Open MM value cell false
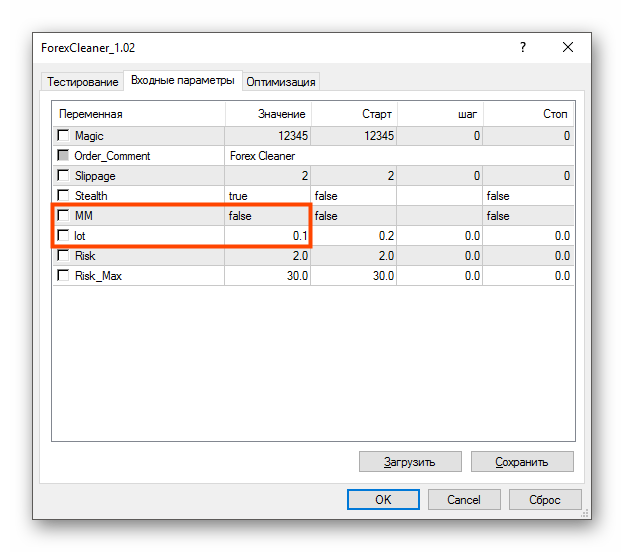The image size is (624, 552). pos(267,216)
